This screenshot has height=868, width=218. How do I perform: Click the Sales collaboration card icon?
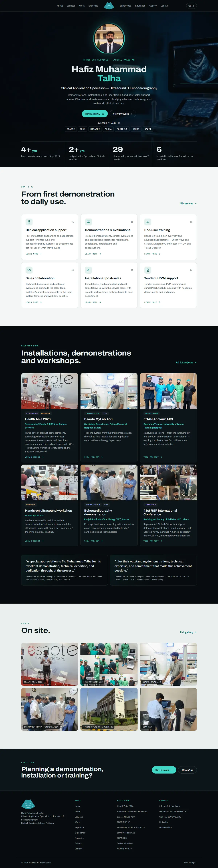coord(29,270)
